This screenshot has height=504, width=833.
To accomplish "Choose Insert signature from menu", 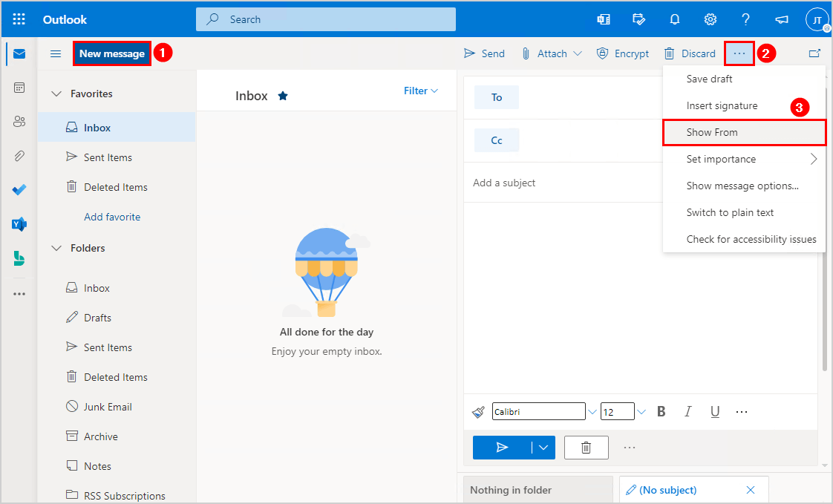I will pos(744,105).
